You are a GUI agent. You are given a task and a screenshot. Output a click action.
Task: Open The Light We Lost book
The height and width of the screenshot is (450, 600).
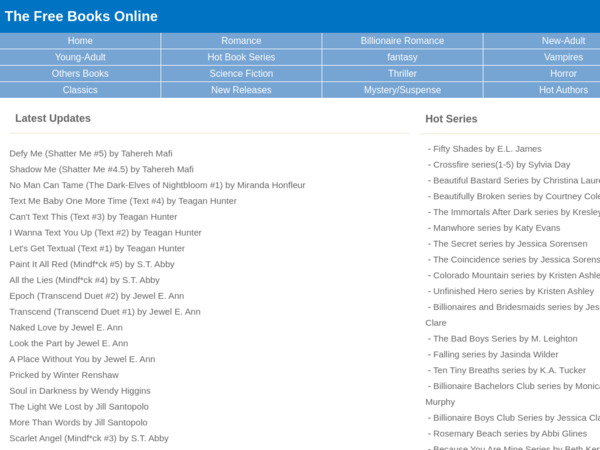(79, 406)
